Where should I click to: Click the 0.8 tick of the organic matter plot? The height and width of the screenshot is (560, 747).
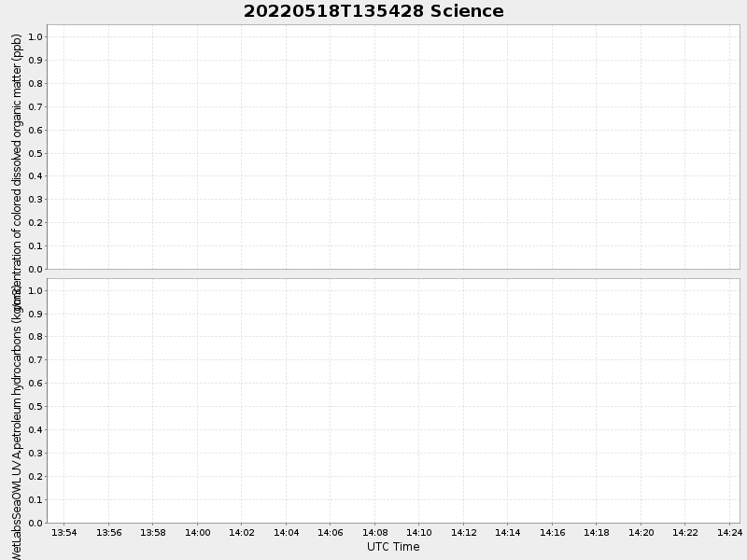35,83
